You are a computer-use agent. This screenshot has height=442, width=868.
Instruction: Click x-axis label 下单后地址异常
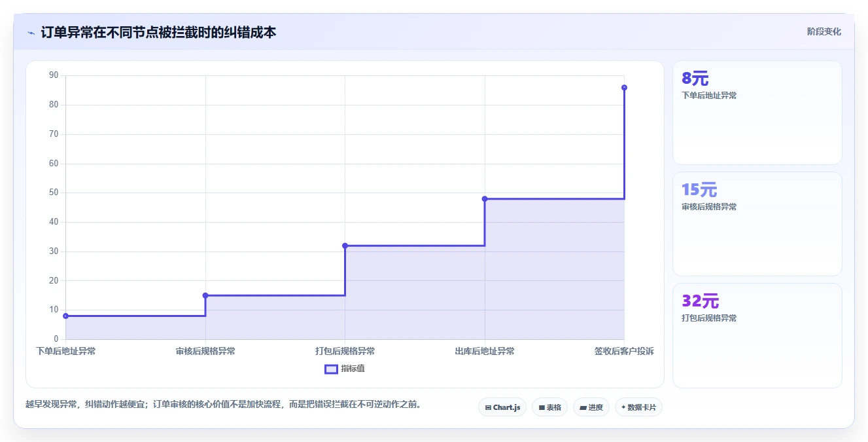66,351
